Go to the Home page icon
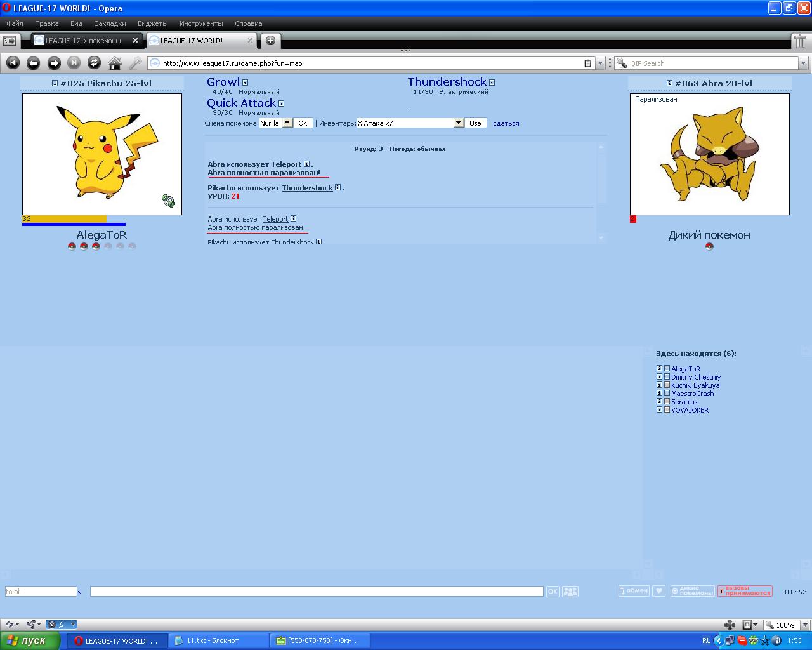This screenshot has width=812, height=650. pyautogui.click(x=115, y=63)
